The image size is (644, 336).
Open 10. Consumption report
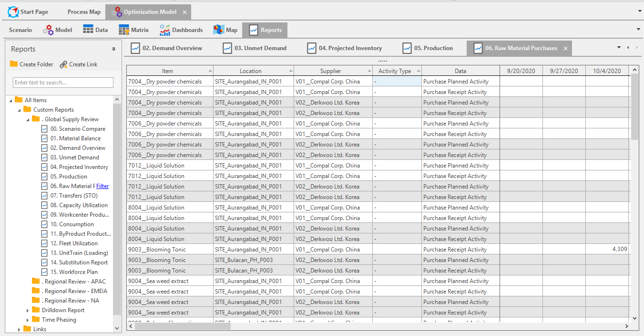point(72,224)
